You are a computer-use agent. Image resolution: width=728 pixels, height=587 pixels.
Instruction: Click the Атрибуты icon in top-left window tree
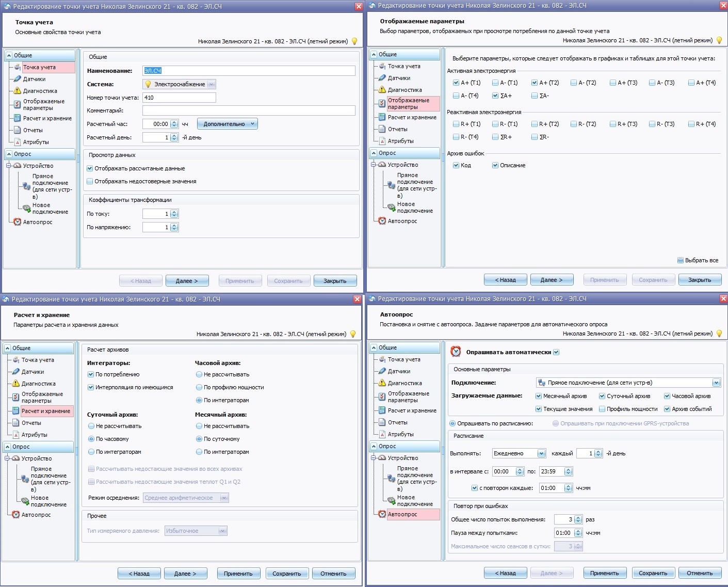tap(17, 142)
